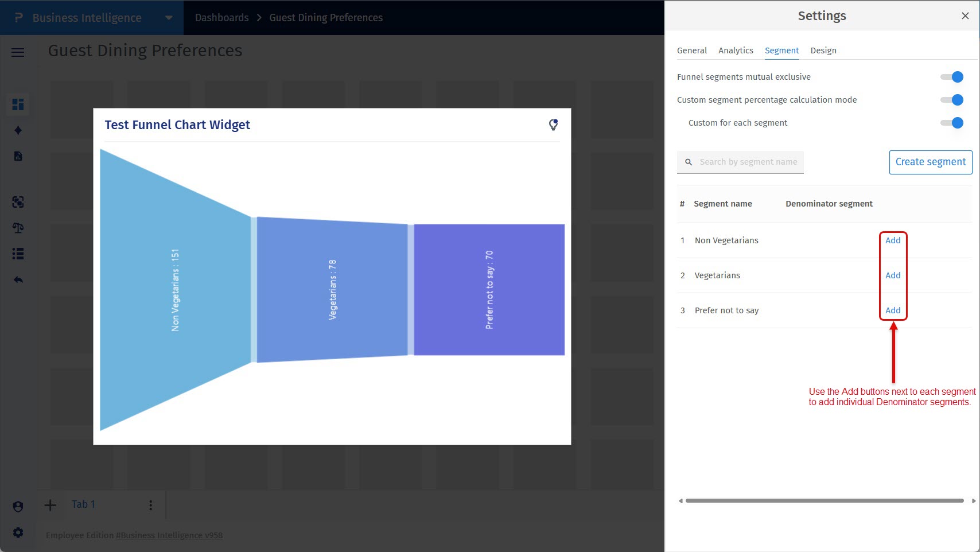The width and height of the screenshot is (980, 552).
Task: Click Create segment button
Action: (x=930, y=162)
